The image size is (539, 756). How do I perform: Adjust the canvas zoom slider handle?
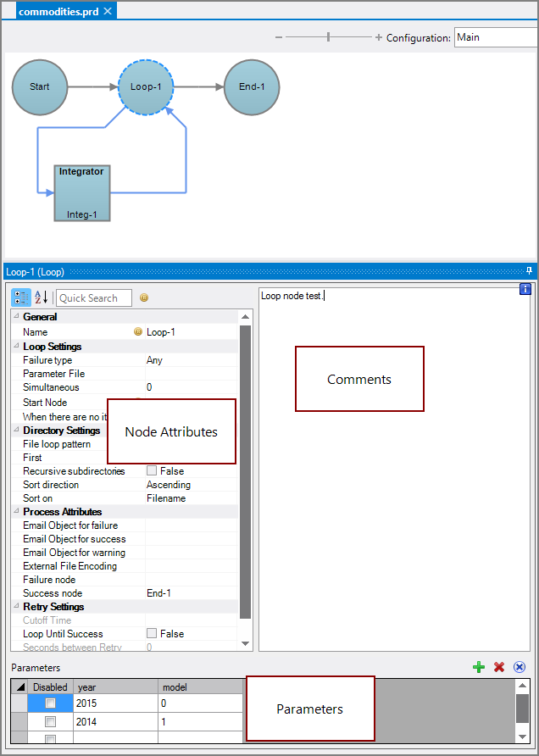pyautogui.click(x=328, y=37)
